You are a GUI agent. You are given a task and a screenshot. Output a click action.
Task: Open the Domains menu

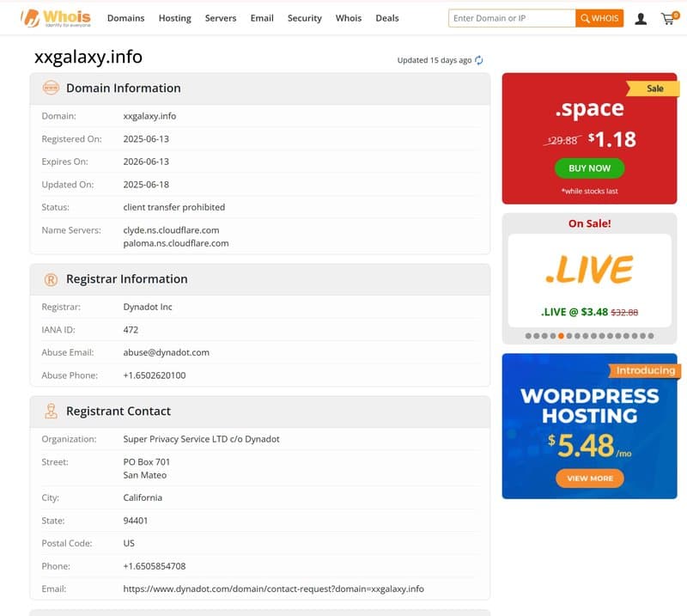click(125, 17)
